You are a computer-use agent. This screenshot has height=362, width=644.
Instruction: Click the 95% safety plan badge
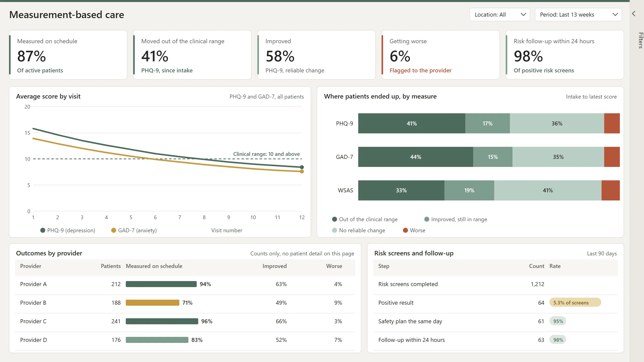558,321
